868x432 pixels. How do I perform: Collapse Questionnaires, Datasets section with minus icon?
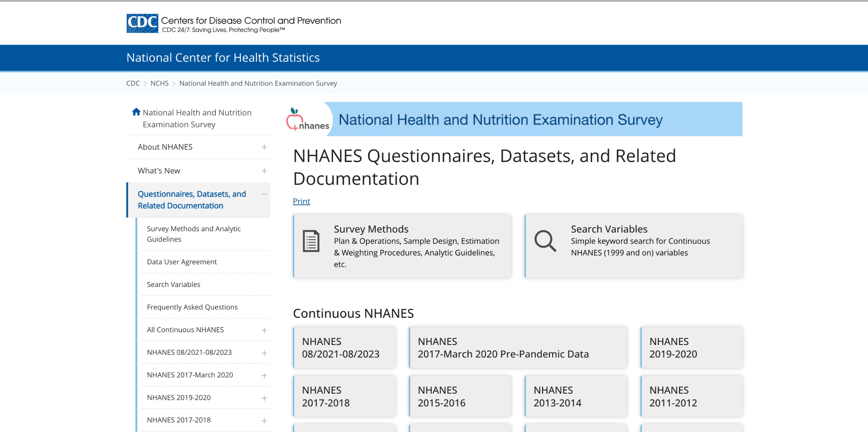click(264, 194)
